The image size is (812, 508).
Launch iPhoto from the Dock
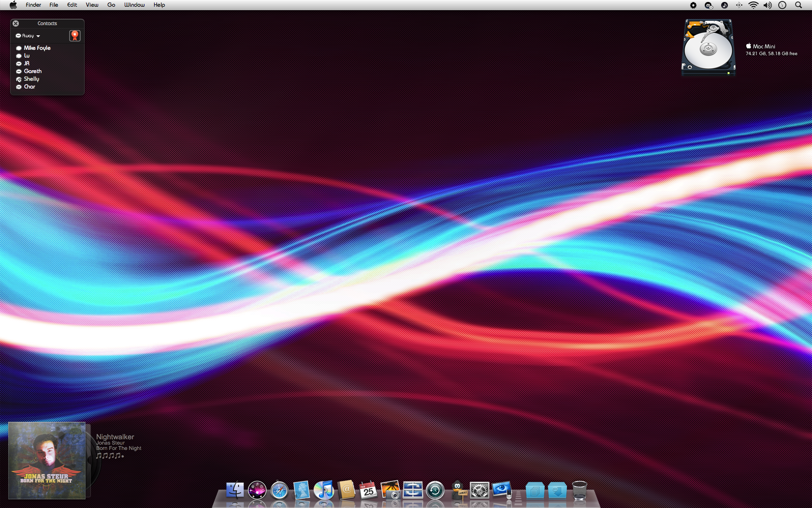[391, 490]
